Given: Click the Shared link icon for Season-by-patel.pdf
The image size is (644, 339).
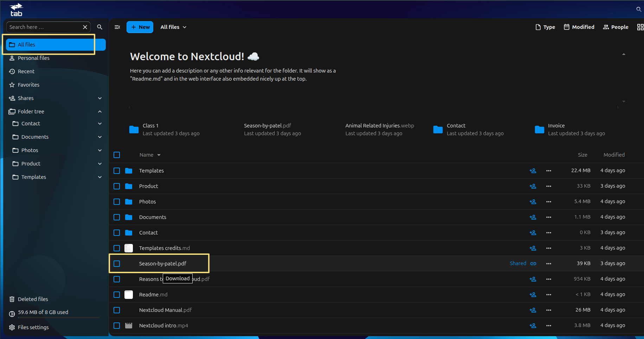Looking at the screenshot, I should [x=533, y=264].
